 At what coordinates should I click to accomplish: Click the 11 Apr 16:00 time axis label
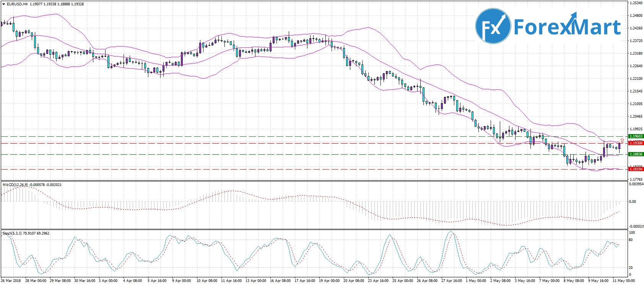[231, 281]
